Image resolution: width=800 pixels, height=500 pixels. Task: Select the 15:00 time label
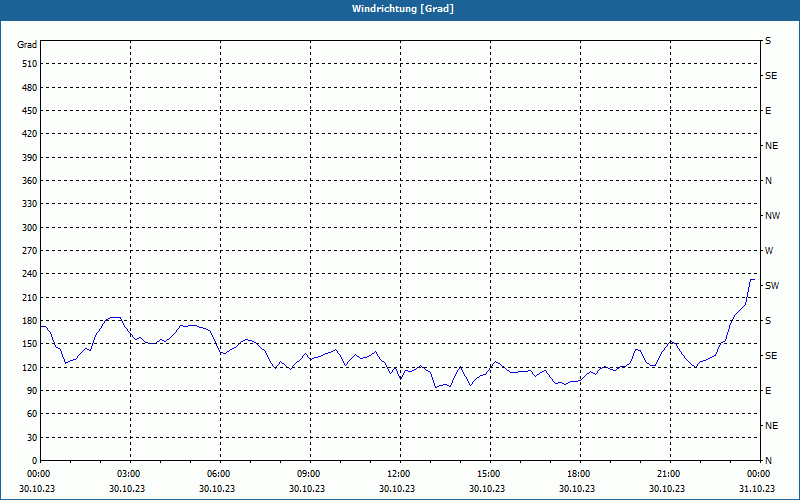488,474
